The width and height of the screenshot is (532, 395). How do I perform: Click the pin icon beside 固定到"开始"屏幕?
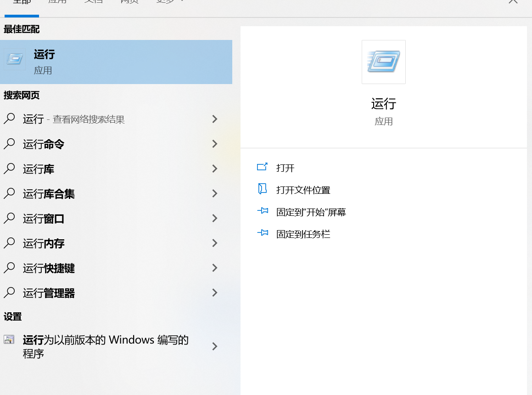point(263,211)
